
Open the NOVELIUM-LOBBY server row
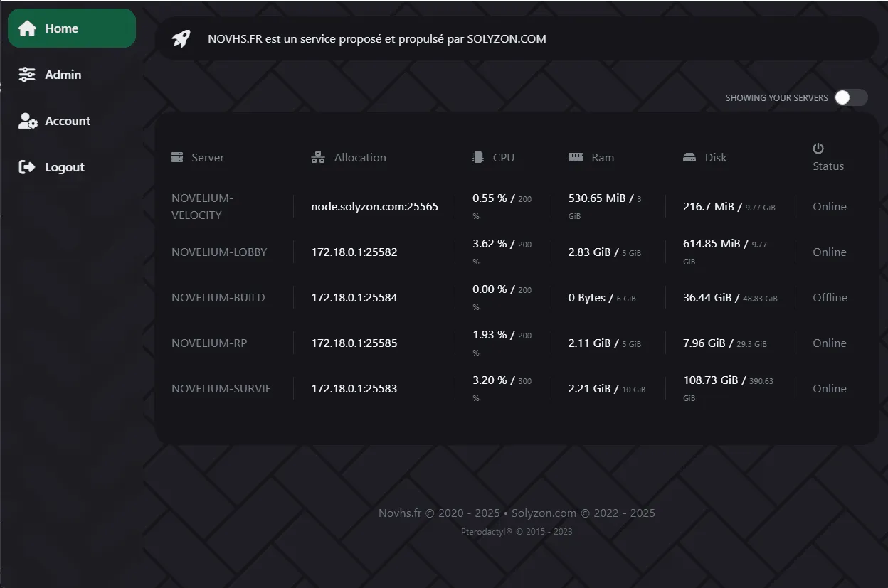click(x=219, y=252)
